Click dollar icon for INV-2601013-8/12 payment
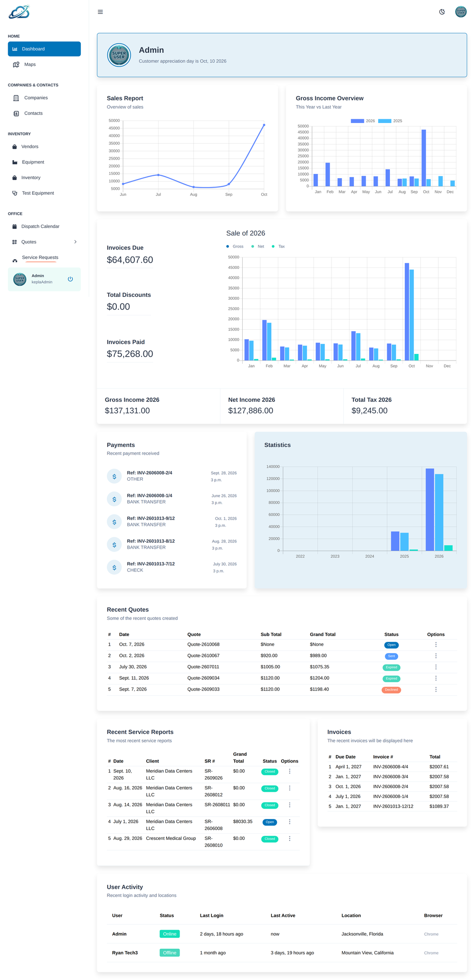475x980 pixels. pos(114,544)
